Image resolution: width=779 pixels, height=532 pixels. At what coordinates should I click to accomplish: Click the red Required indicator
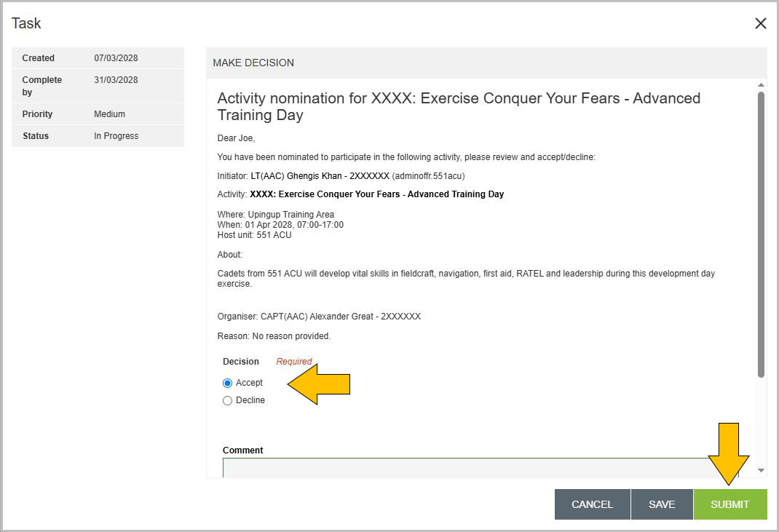(x=294, y=362)
